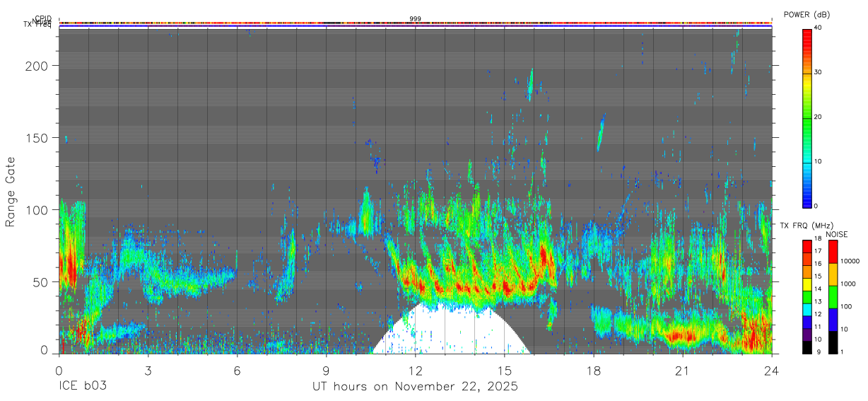Click the 18 hour tick label

tap(594, 371)
